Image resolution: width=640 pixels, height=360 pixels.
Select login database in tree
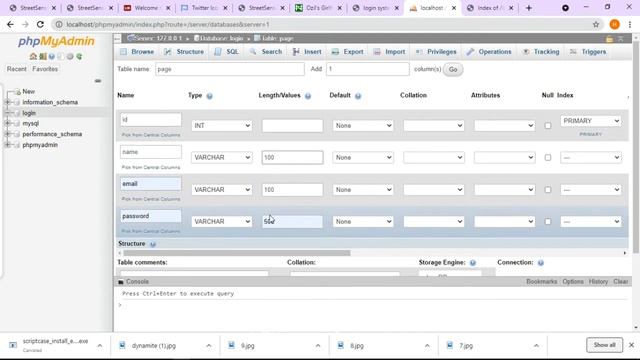point(29,113)
